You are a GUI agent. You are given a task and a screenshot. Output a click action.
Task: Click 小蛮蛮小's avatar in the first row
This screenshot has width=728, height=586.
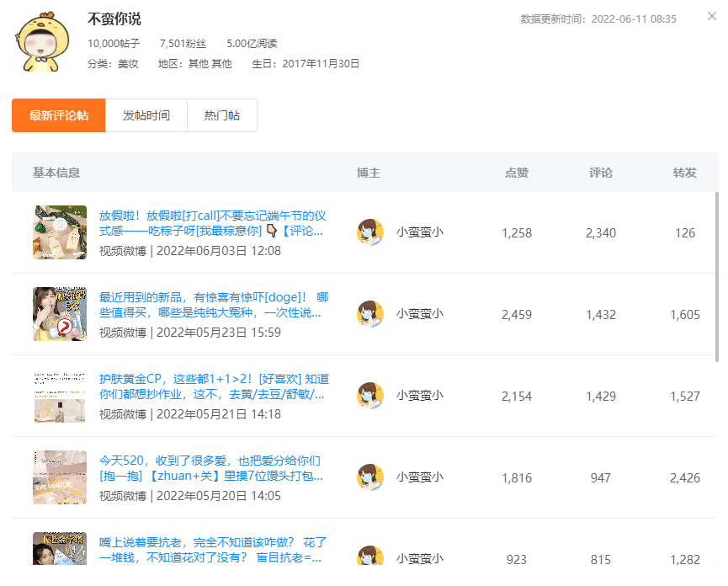(370, 232)
